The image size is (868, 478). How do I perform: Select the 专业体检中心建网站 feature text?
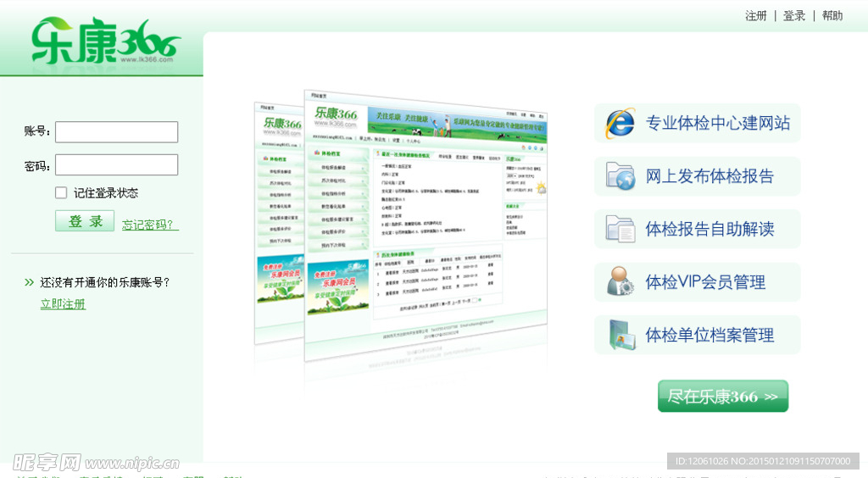click(718, 123)
